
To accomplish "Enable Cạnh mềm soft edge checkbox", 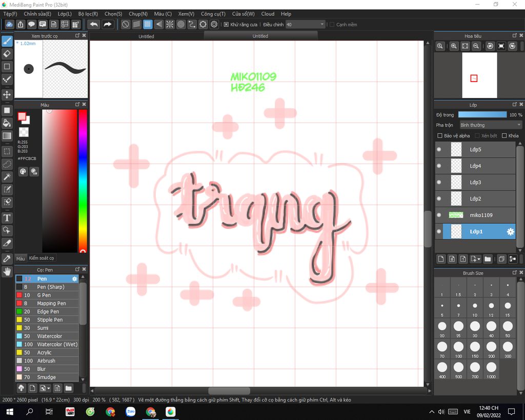I will pos(332,25).
